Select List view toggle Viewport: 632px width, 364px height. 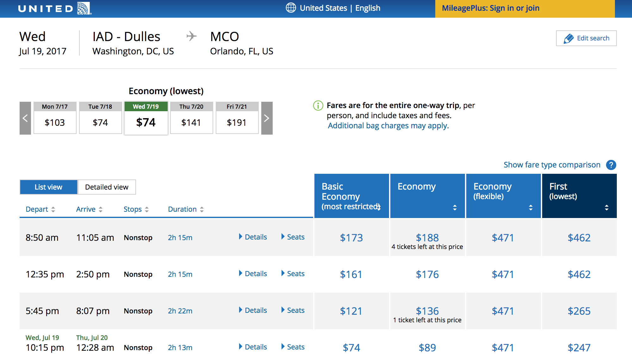click(x=48, y=187)
